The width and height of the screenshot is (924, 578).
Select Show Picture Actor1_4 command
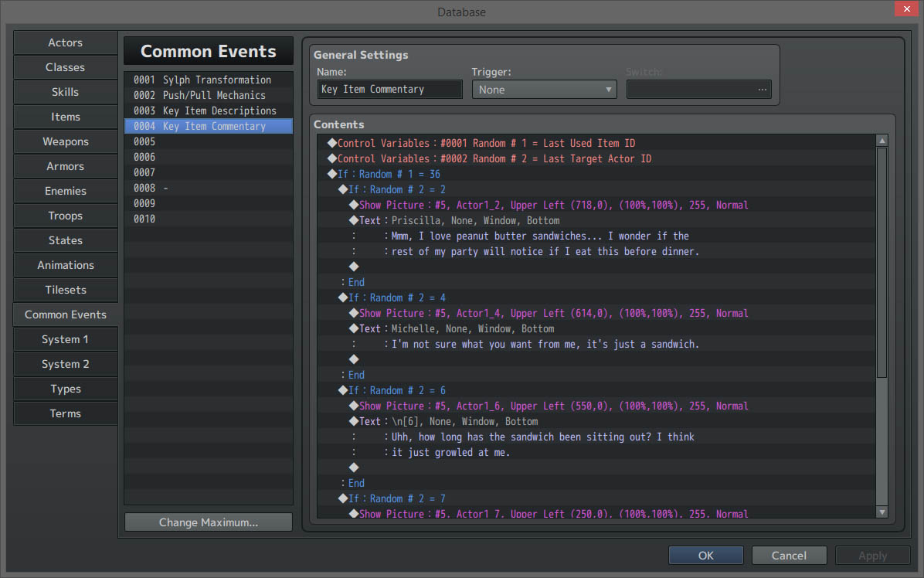click(x=596, y=313)
